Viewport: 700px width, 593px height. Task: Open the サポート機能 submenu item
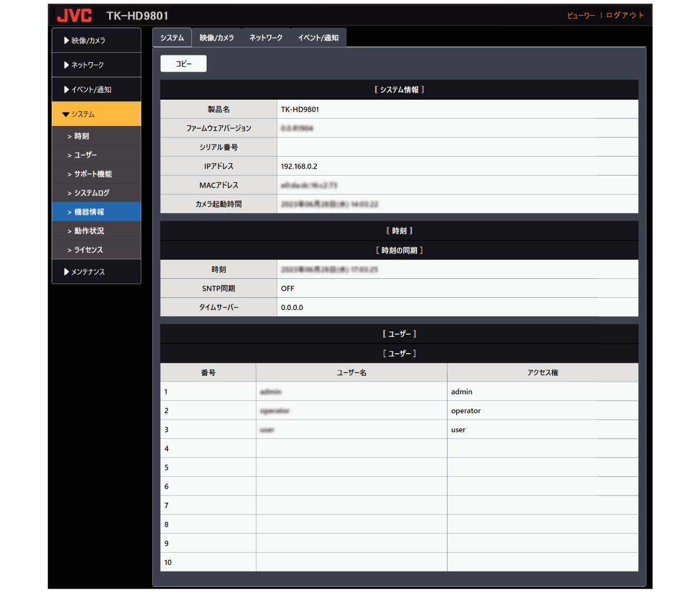96,174
